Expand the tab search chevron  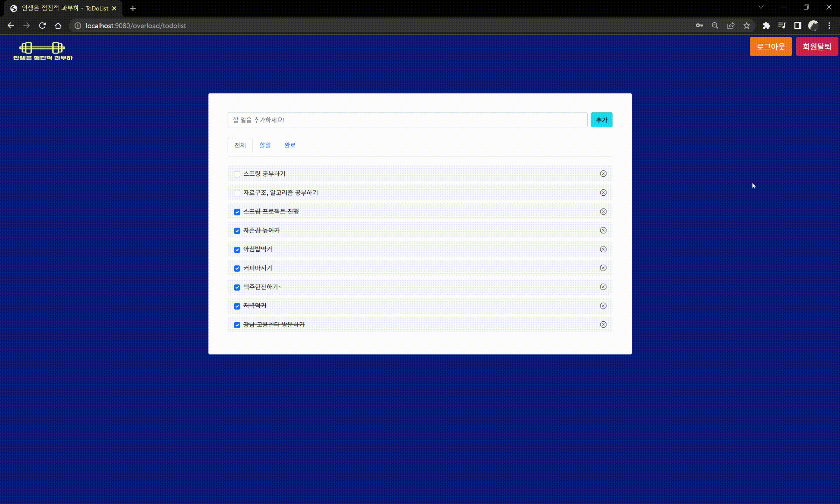[761, 7]
